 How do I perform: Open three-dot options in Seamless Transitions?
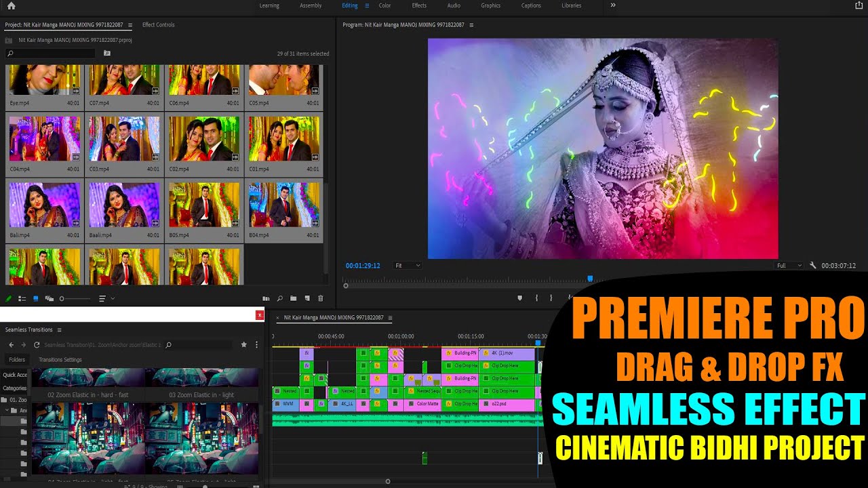pyautogui.click(x=256, y=345)
